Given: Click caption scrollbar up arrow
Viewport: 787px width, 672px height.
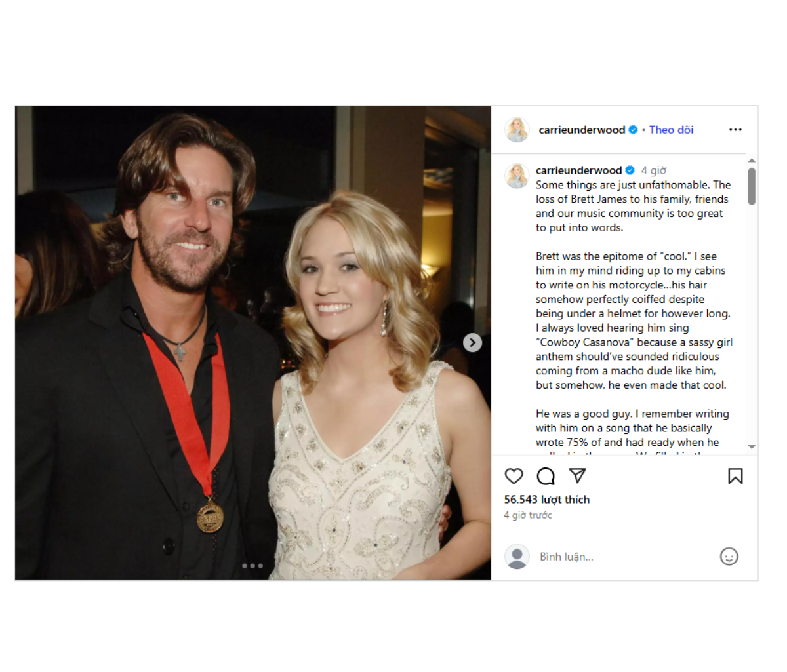Looking at the screenshot, I should [x=752, y=160].
